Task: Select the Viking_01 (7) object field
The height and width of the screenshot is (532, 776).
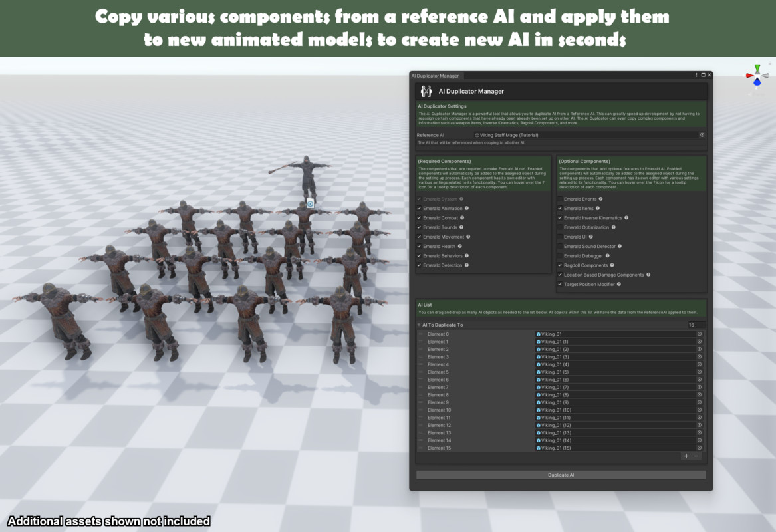Action: [614, 388]
